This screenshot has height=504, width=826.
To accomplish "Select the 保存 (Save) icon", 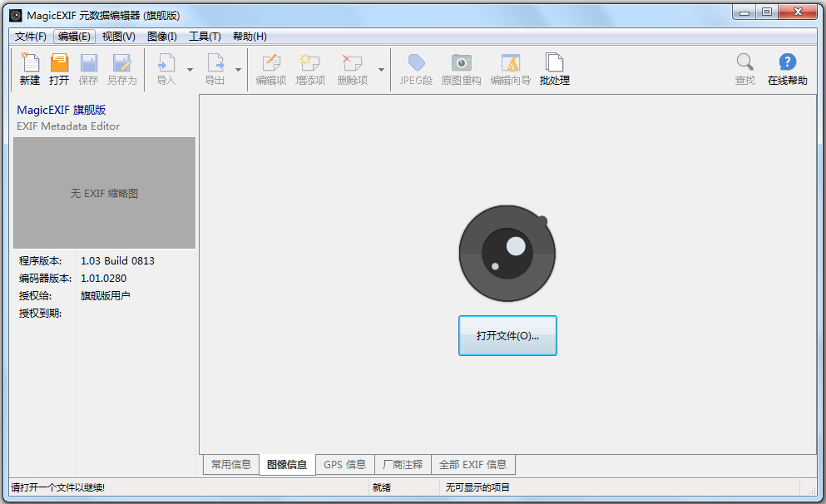I will pos(89,68).
